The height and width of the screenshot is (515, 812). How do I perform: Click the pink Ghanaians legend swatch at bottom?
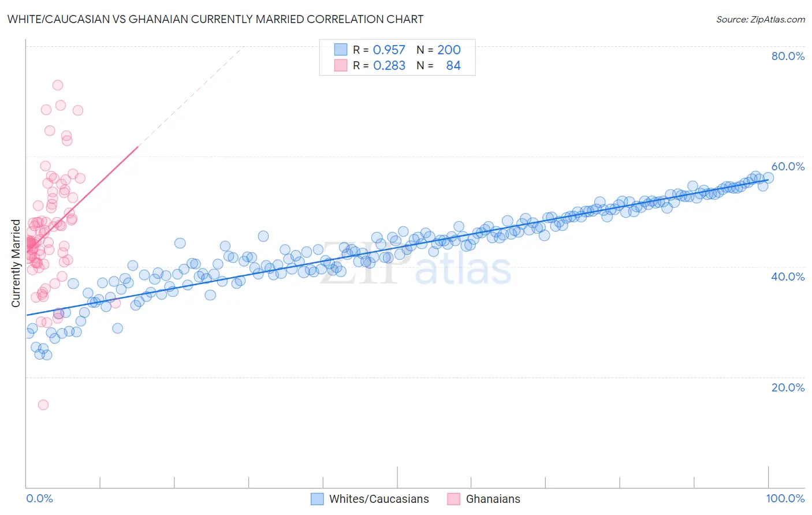(x=453, y=499)
